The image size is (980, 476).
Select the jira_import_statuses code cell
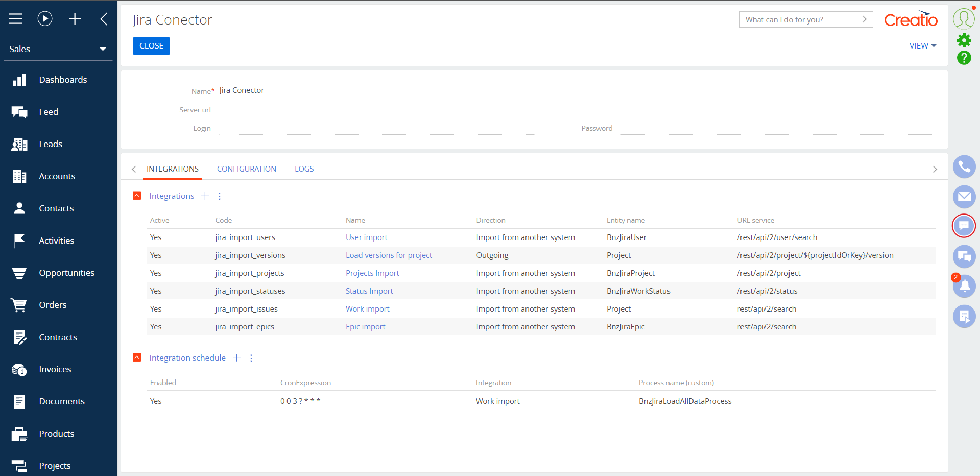point(250,291)
